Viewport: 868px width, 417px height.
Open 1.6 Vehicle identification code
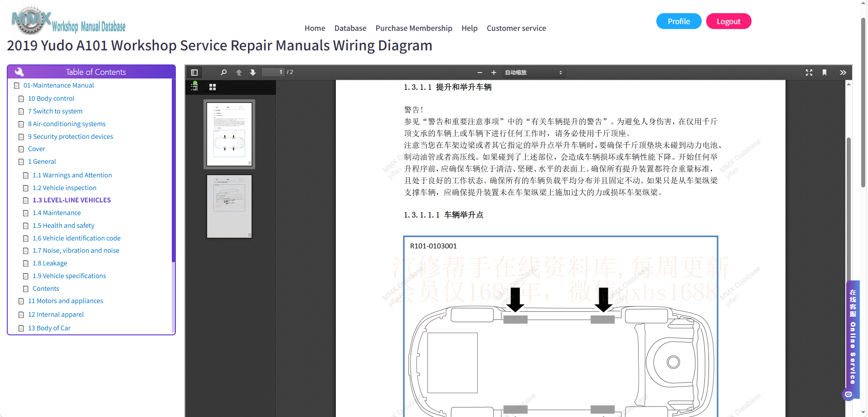[x=77, y=238]
